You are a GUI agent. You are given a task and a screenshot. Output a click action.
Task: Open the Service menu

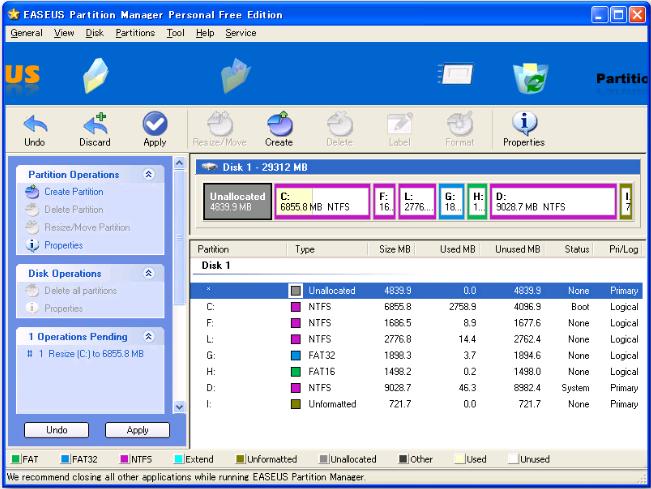[x=241, y=33]
